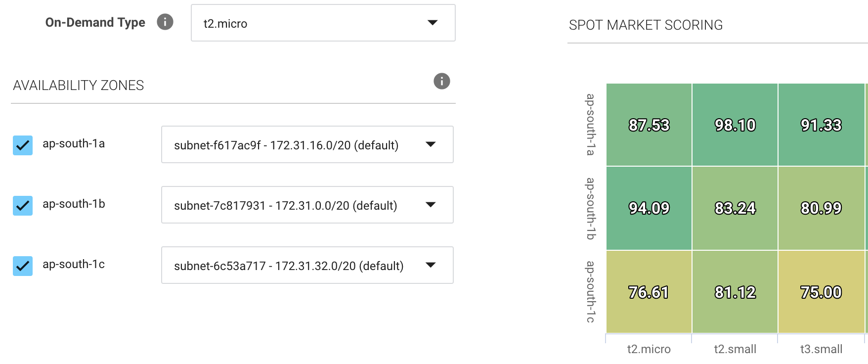868x364 pixels.
Task: Click the 80.99 score cell for t3.small
Action: [821, 207]
